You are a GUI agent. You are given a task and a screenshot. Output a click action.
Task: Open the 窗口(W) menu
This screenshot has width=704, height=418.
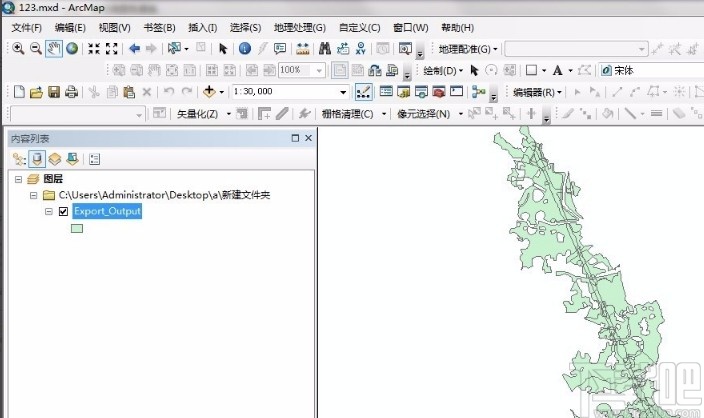click(x=410, y=28)
